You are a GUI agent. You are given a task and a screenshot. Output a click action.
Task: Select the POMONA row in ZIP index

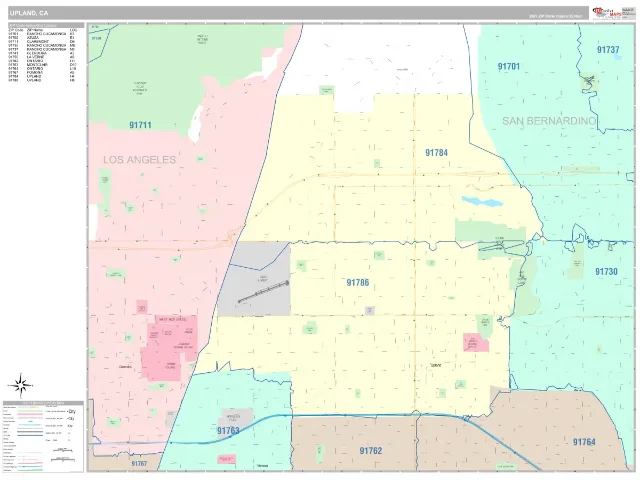click(42, 72)
